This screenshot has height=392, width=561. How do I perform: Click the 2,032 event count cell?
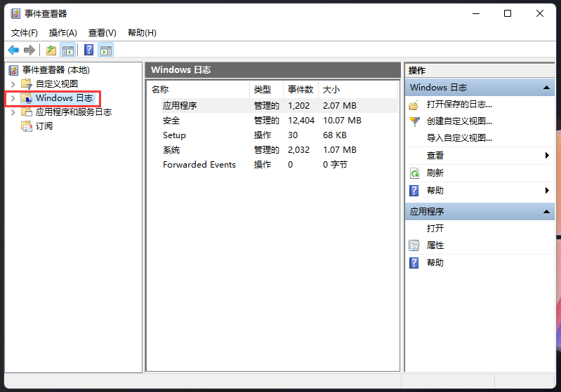click(x=298, y=150)
